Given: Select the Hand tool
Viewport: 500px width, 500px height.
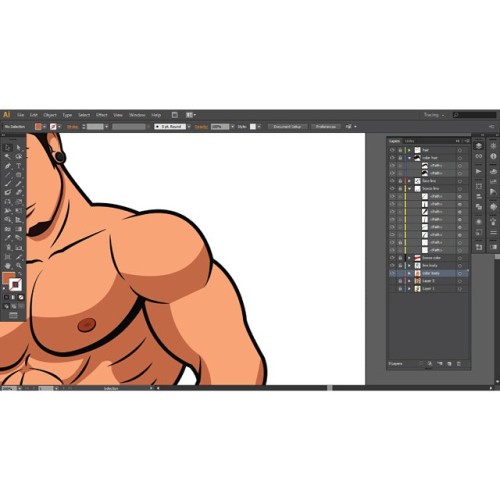Looking at the screenshot, I should pyautogui.click(x=8, y=266).
